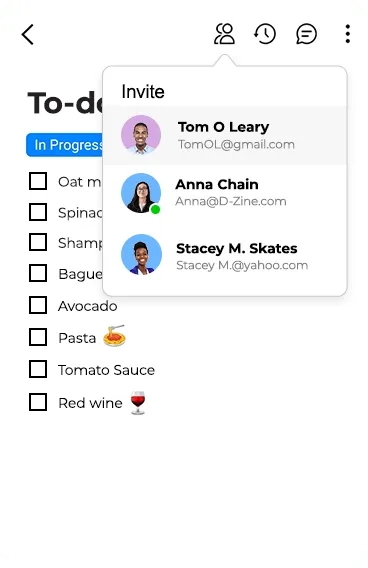Invite Tom O Leary from the list
368x568 pixels.
[225, 135]
